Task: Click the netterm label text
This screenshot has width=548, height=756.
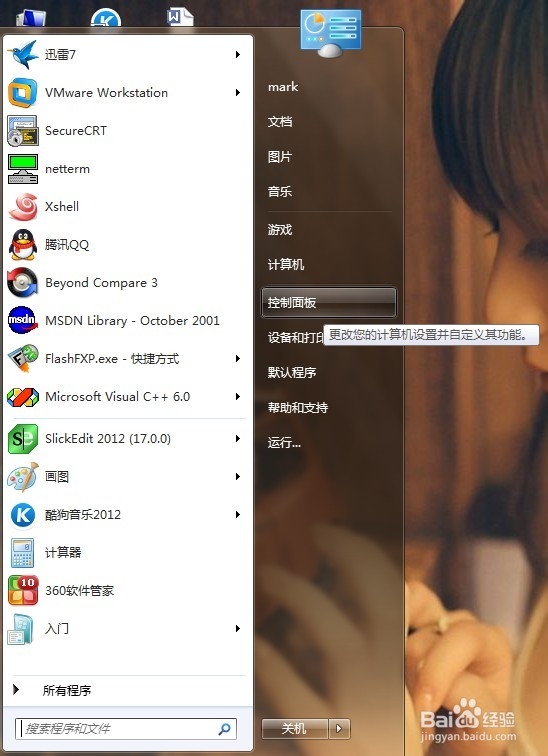Action: [x=67, y=169]
